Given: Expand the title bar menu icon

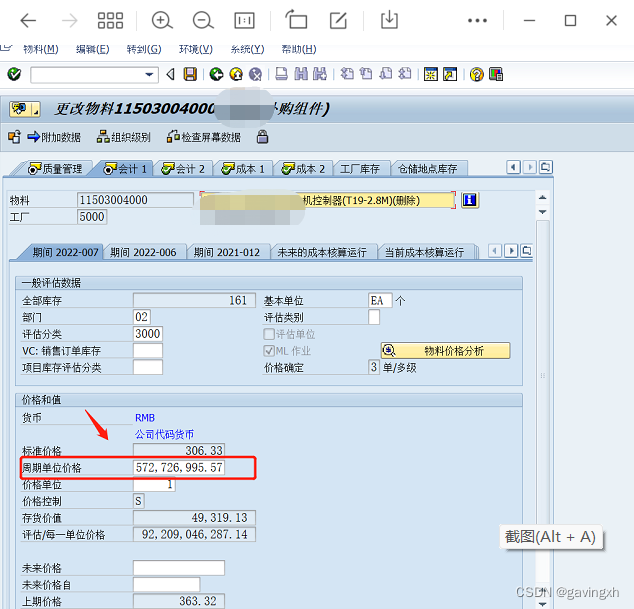Looking at the screenshot, I should coord(25,109).
